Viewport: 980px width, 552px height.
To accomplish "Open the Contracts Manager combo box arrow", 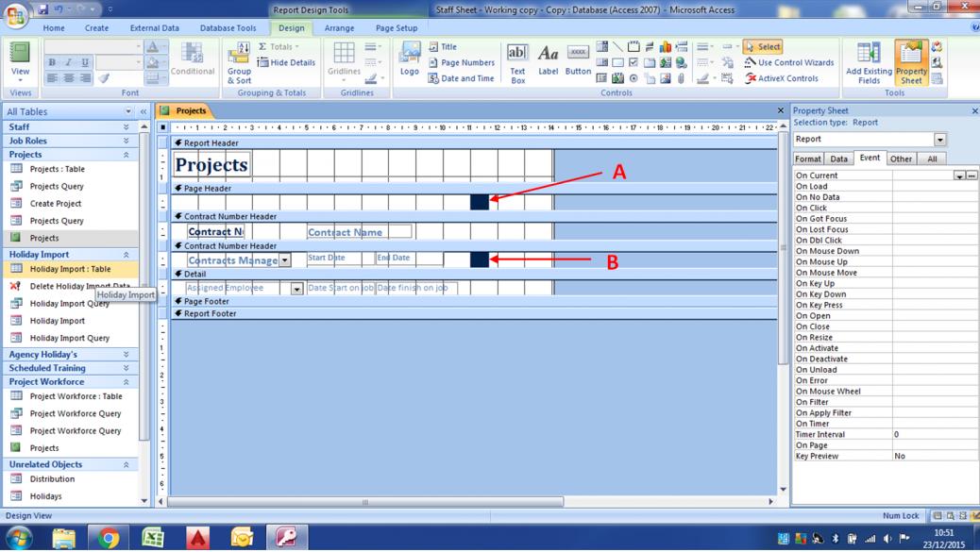I will 284,260.
